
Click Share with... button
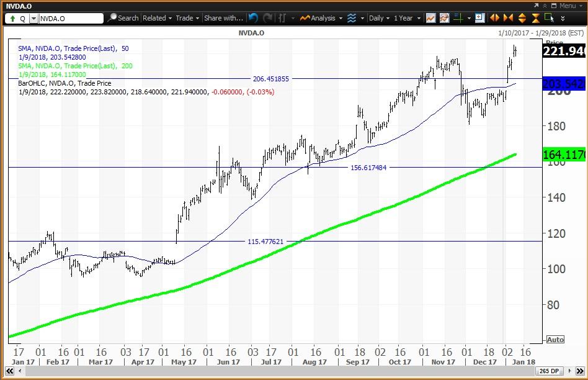[223, 17]
